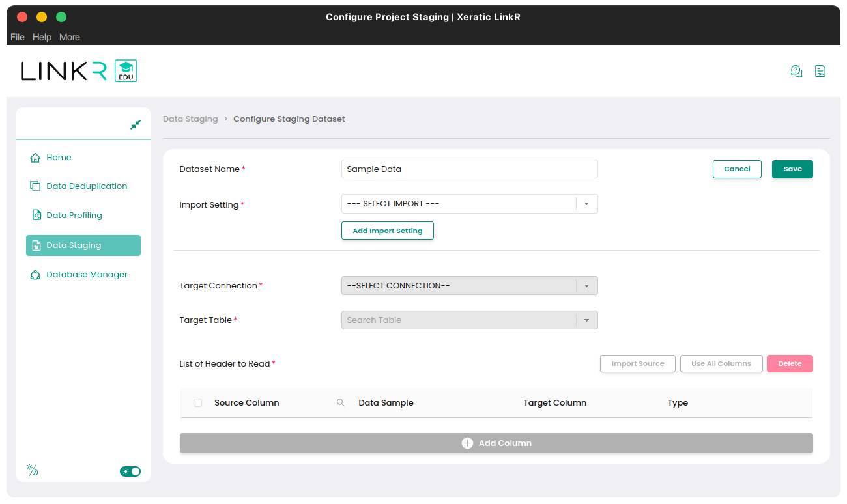The height and width of the screenshot is (504, 847).
Task: Open Data Deduplication from the sidebar
Action: [83, 186]
